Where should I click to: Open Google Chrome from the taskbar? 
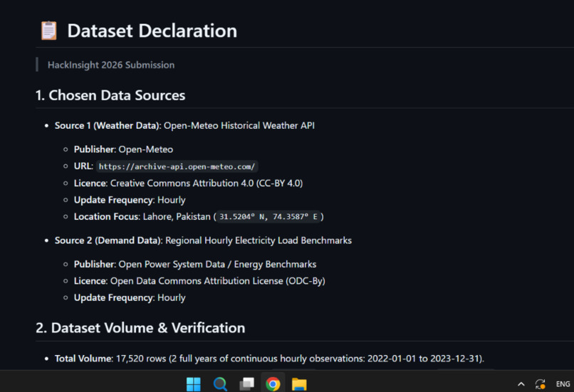pyautogui.click(x=273, y=384)
